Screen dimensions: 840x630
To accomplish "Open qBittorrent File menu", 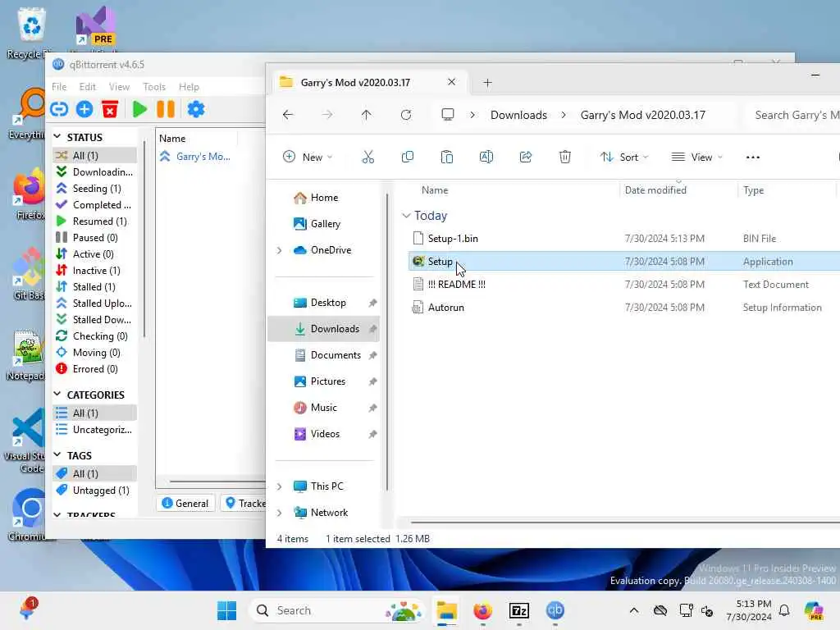I will tap(59, 87).
